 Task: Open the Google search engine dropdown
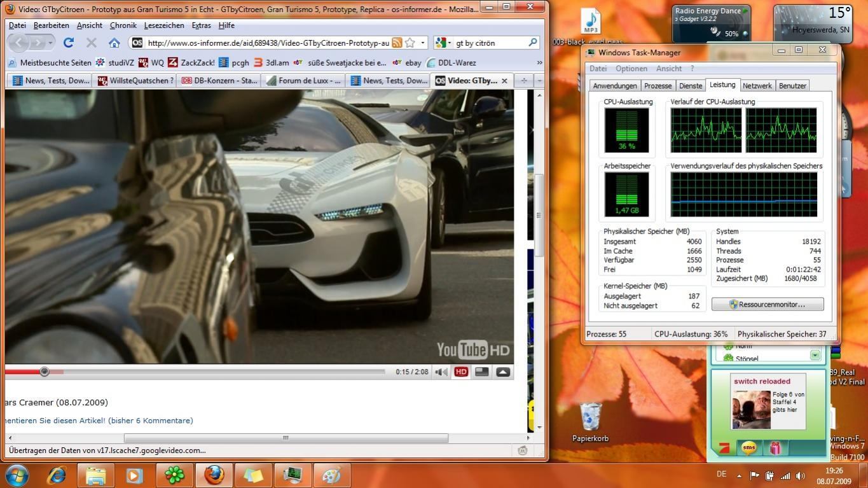[443, 43]
